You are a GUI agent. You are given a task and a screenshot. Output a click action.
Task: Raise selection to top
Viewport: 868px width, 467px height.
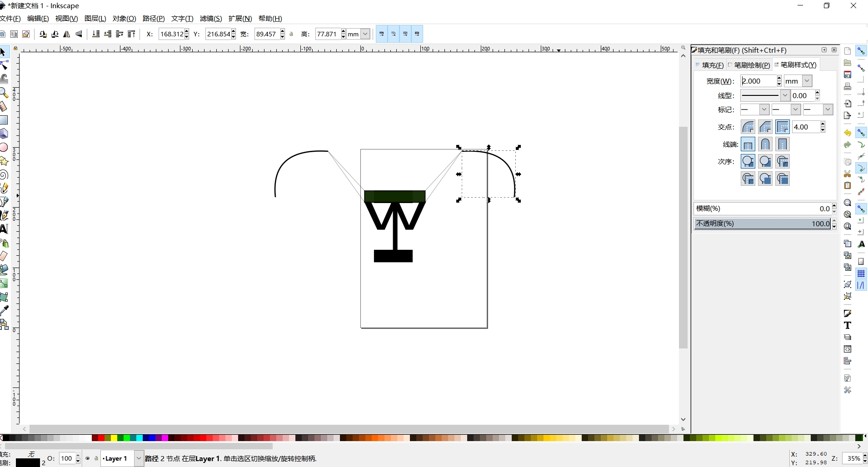pyautogui.click(x=131, y=34)
